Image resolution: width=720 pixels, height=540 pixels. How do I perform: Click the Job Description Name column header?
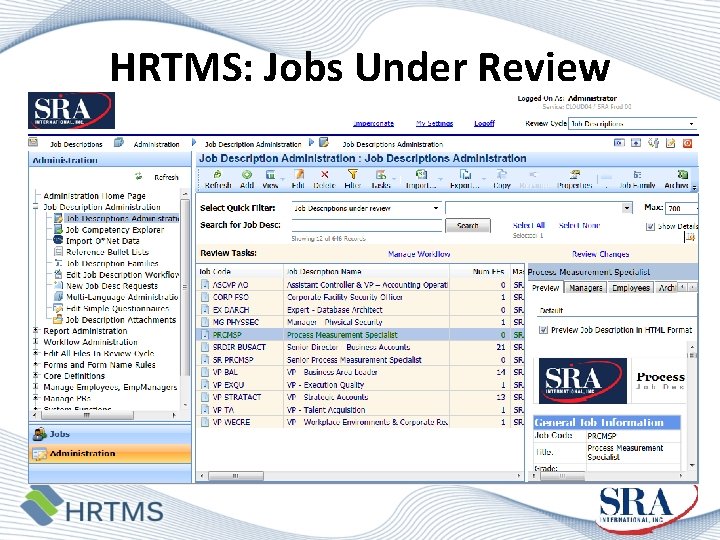(x=366, y=271)
